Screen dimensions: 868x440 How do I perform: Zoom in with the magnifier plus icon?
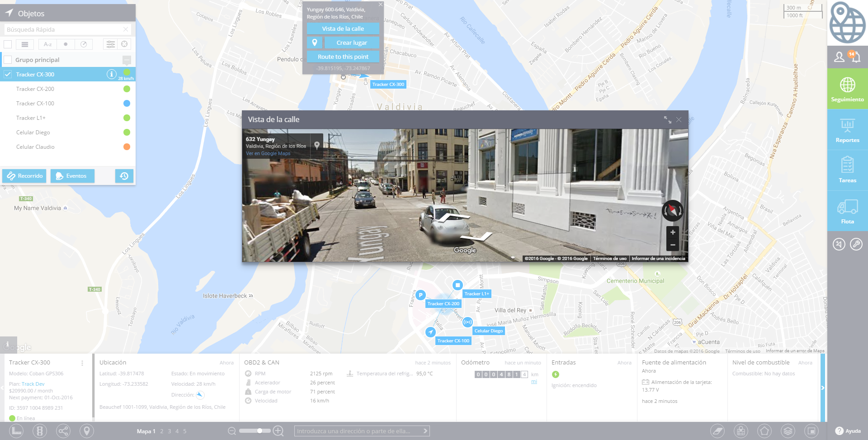278,431
